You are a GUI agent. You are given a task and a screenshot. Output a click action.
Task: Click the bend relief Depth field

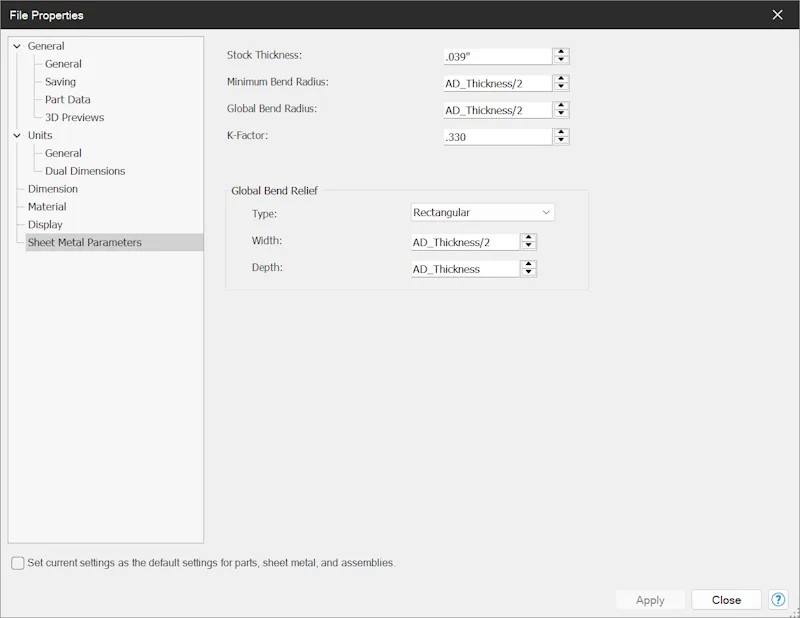coord(465,269)
